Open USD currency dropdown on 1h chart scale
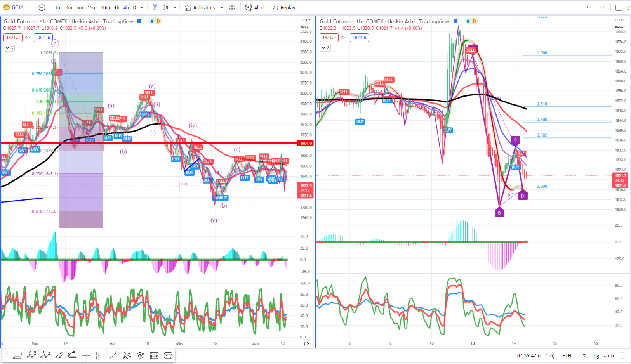Image resolution: width=631 pixels, height=364 pixels. [620, 20]
